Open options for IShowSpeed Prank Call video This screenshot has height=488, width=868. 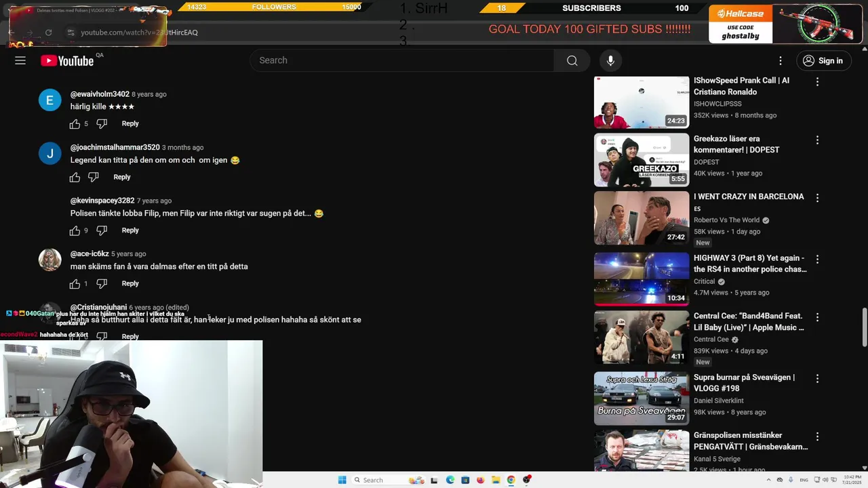817,82
